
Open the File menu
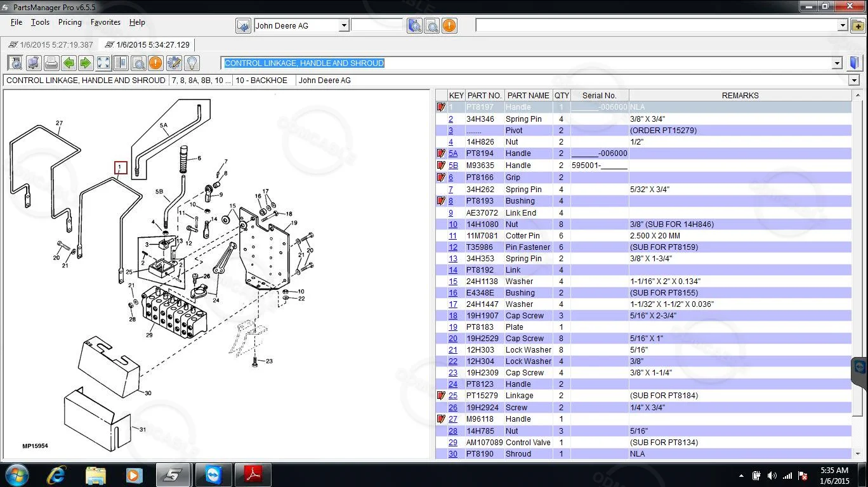coord(16,22)
